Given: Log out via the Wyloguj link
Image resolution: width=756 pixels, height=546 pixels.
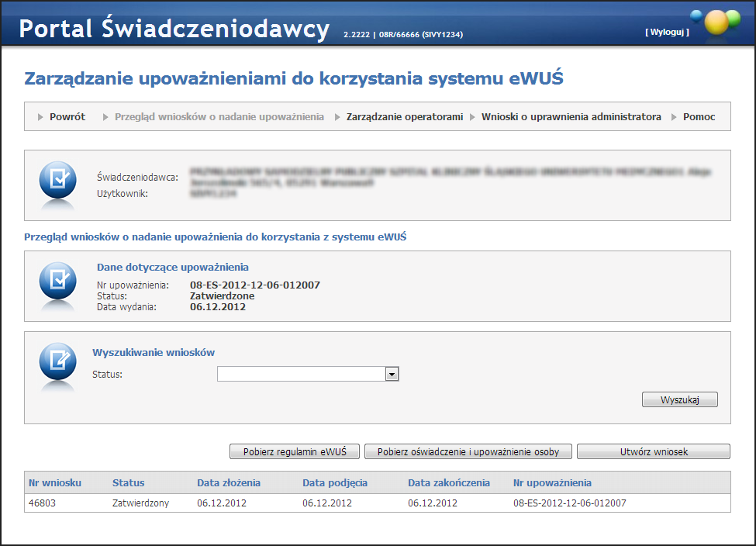Looking at the screenshot, I should point(666,32).
